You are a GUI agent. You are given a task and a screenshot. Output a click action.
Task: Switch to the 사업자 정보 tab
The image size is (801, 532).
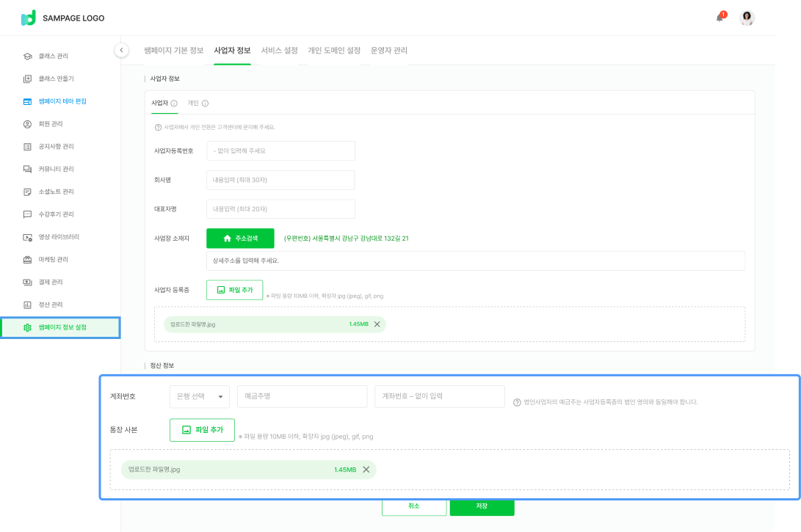(x=232, y=50)
